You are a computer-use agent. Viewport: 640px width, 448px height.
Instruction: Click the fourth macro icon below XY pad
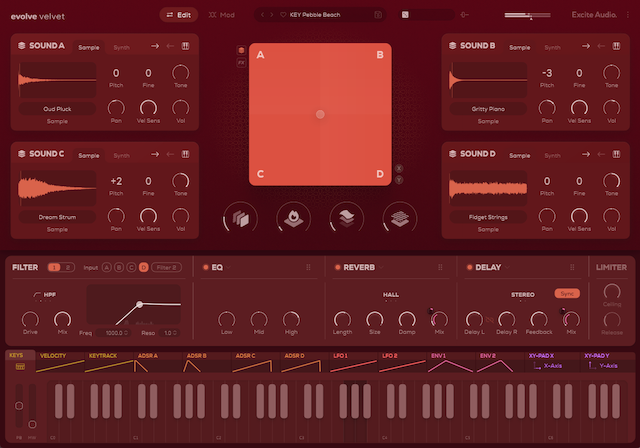click(x=398, y=219)
